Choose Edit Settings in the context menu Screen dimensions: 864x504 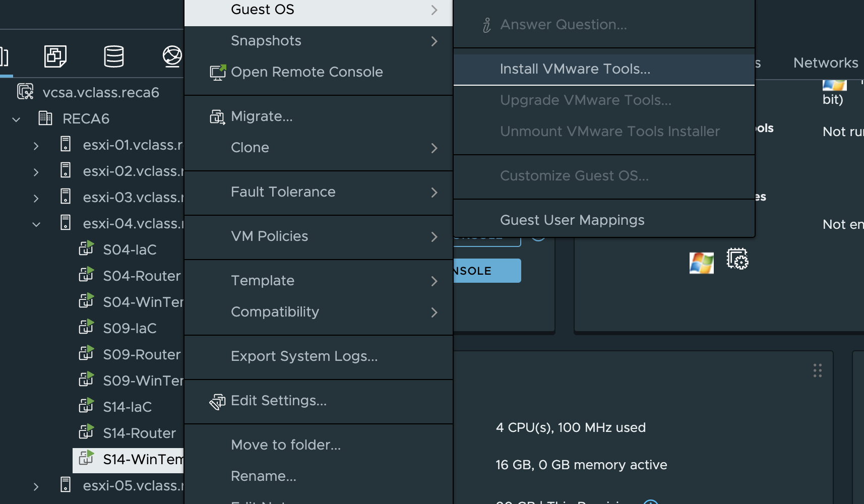[x=278, y=401]
